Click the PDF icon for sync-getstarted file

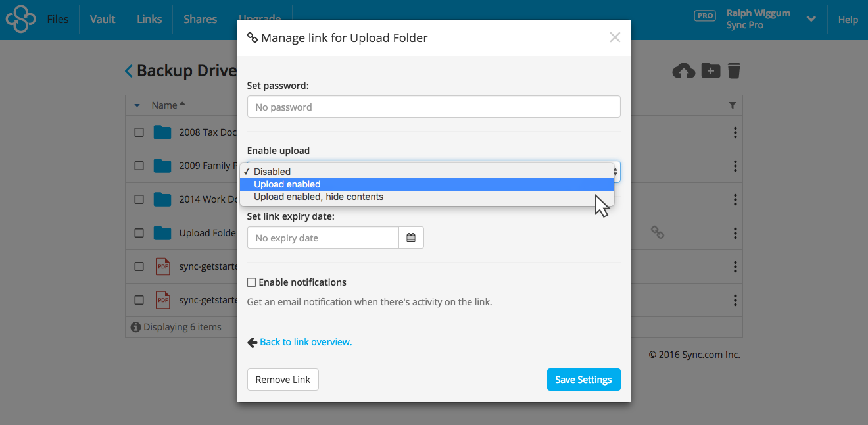[x=162, y=266]
